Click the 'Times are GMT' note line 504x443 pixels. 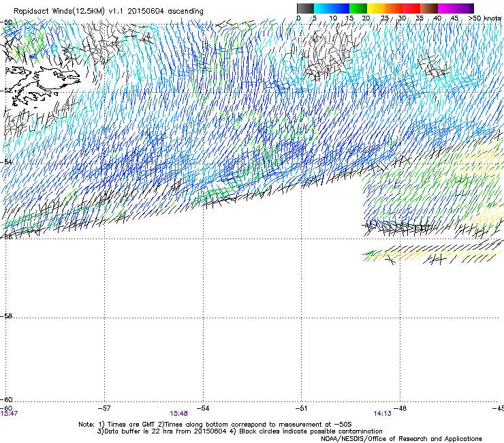tap(215, 425)
